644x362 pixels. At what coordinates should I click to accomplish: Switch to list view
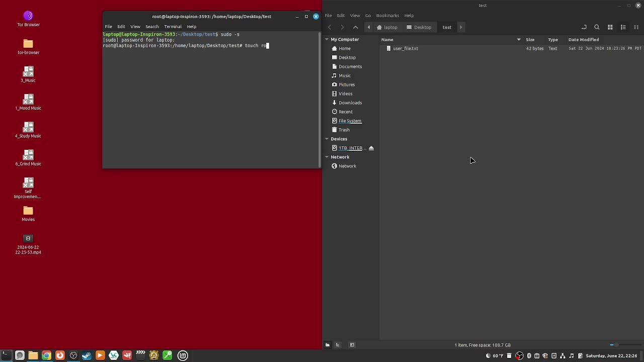coord(623,27)
